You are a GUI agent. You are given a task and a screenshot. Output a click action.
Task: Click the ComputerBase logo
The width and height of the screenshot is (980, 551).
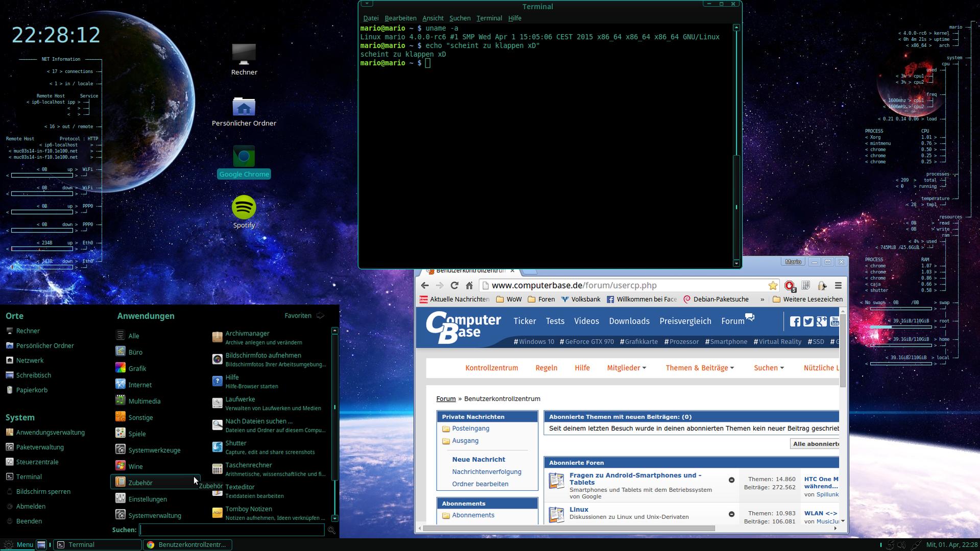pos(464,327)
